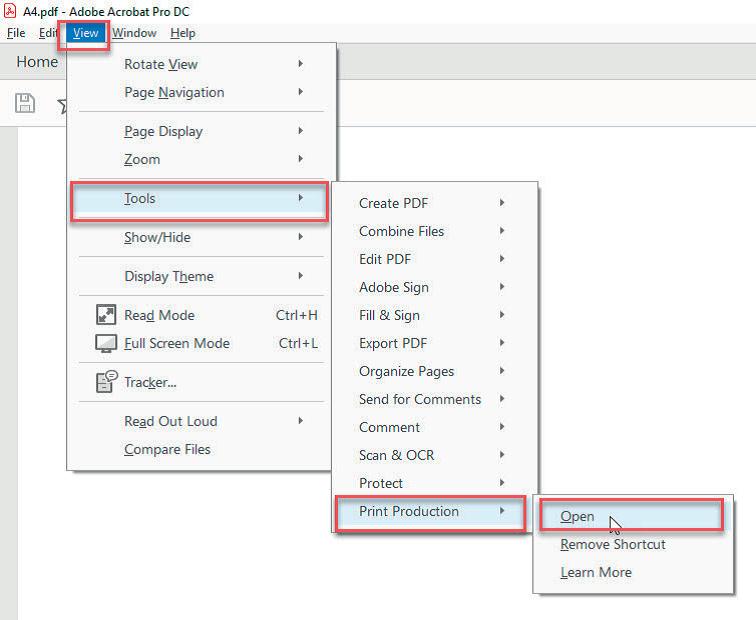
Task: Click the arrow beside Create PDF
Action: [x=502, y=202]
